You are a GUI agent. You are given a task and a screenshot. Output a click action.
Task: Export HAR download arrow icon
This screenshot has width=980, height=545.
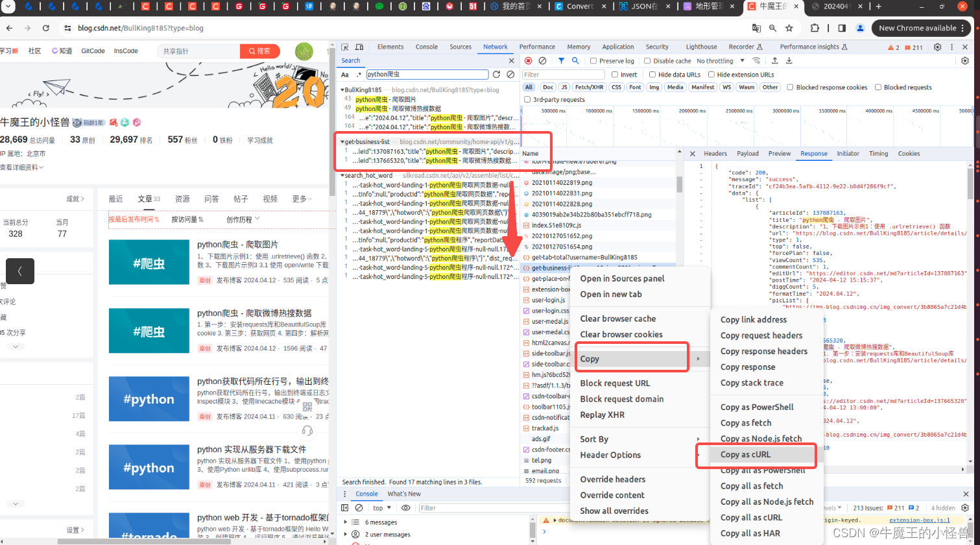click(x=789, y=61)
